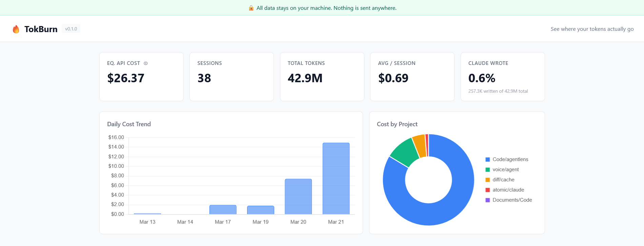This screenshot has height=246, width=644.
Task: Toggle voice/agent legend label
Action: click(506, 170)
